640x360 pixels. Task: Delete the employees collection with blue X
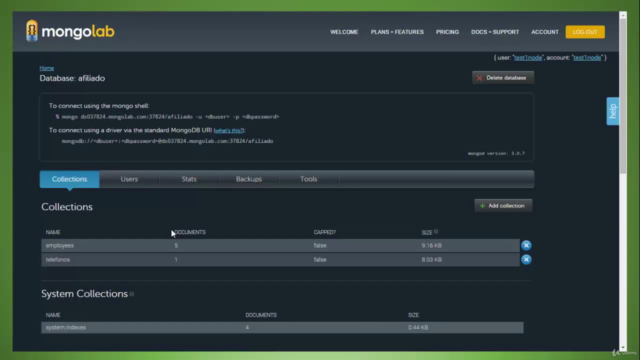tap(526, 245)
